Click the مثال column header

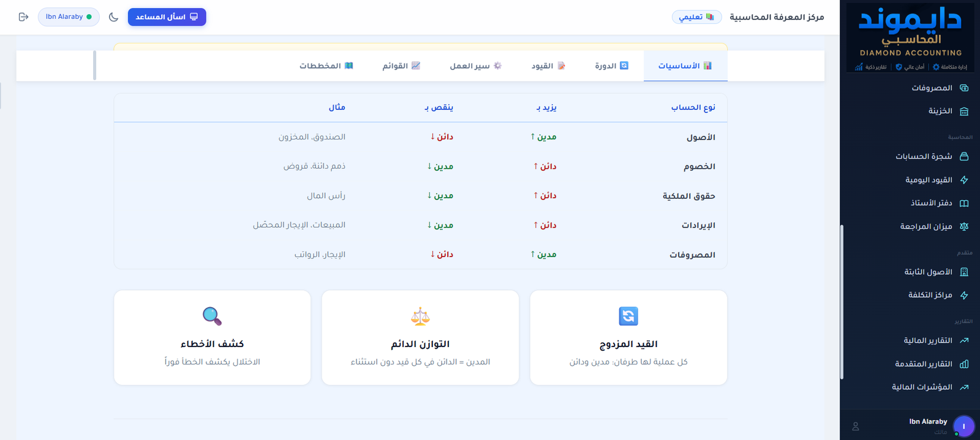point(337,107)
